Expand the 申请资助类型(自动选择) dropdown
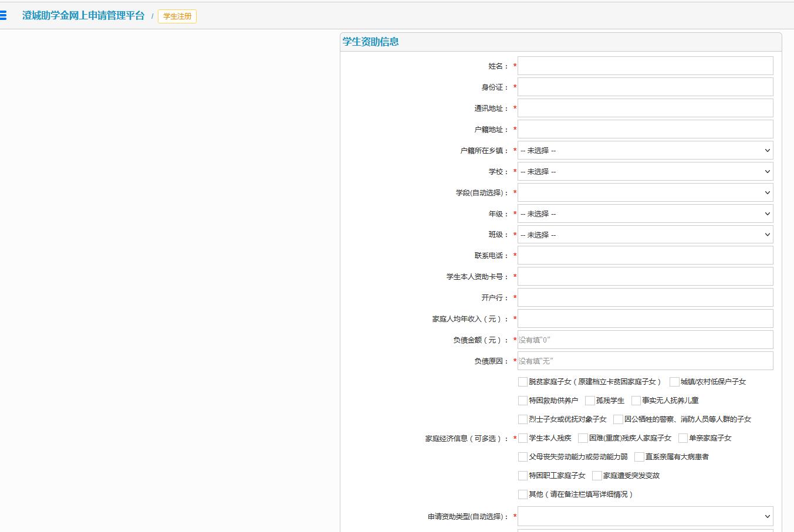The width and height of the screenshot is (794, 532). point(644,516)
